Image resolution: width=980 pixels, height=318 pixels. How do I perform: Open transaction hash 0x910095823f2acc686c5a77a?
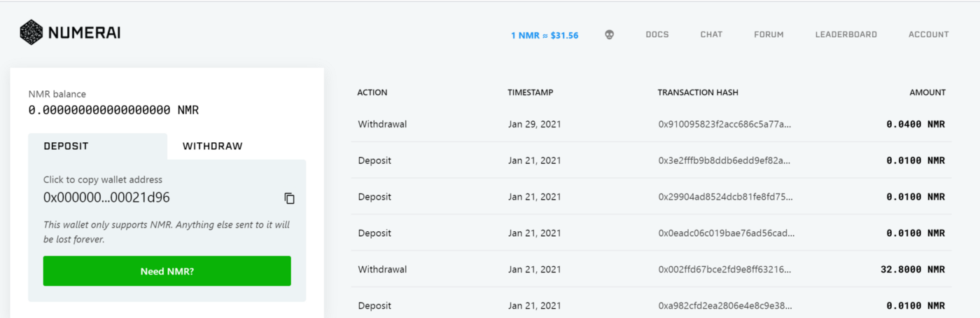726,124
